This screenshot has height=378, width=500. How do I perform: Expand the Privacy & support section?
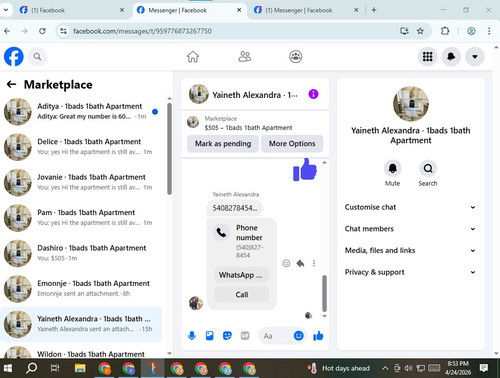410,272
